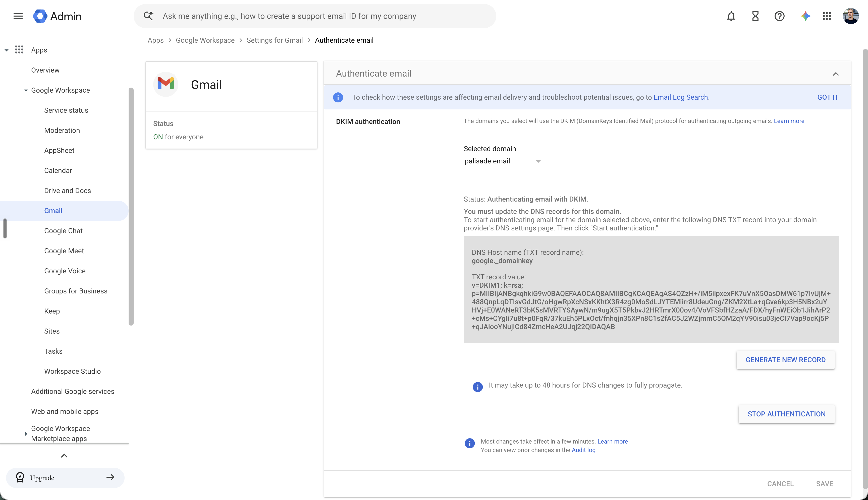The width and height of the screenshot is (868, 500).
Task: Click the google._domainkey host name text
Action: (x=502, y=261)
